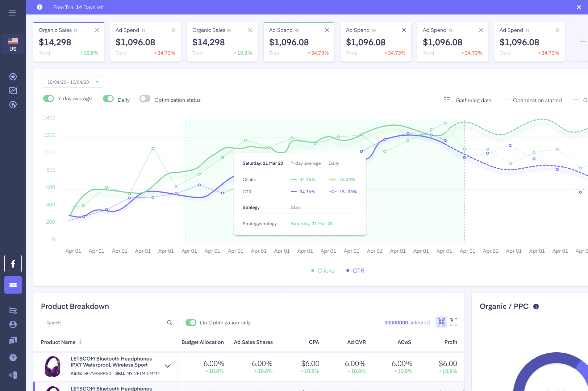
Task: Open the help question mark icon
Action: (13, 358)
